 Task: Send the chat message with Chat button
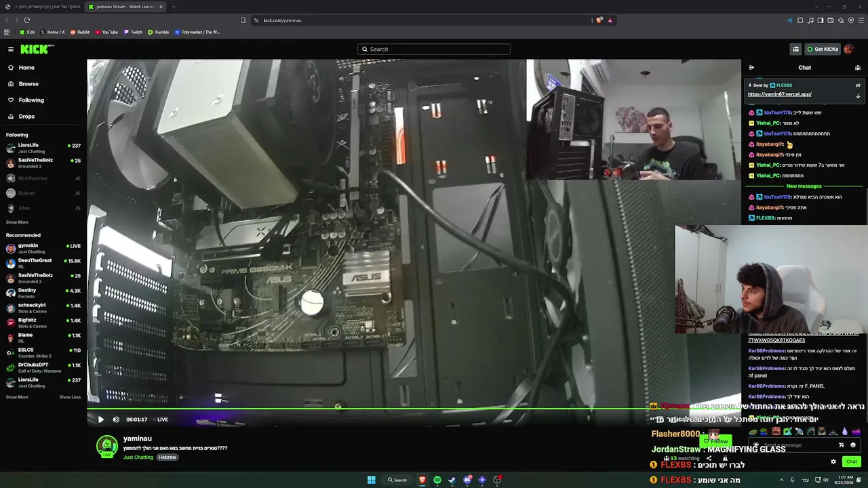[x=852, y=462]
